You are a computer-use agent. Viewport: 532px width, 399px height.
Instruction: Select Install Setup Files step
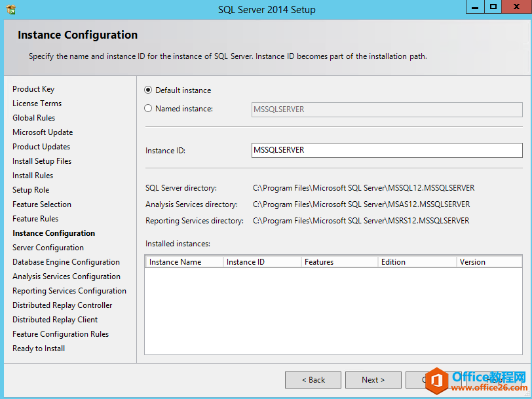[x=42, y=161]
